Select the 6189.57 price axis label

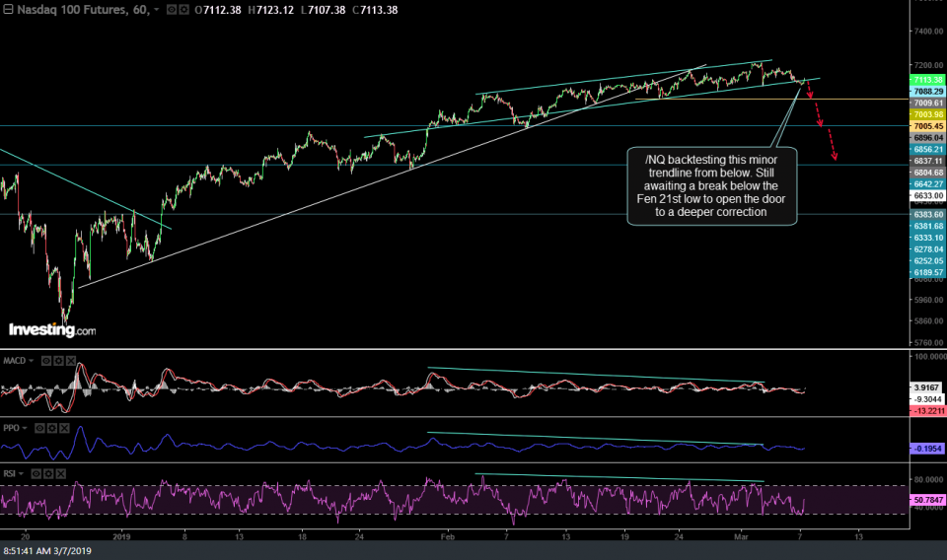pos(927,272)
